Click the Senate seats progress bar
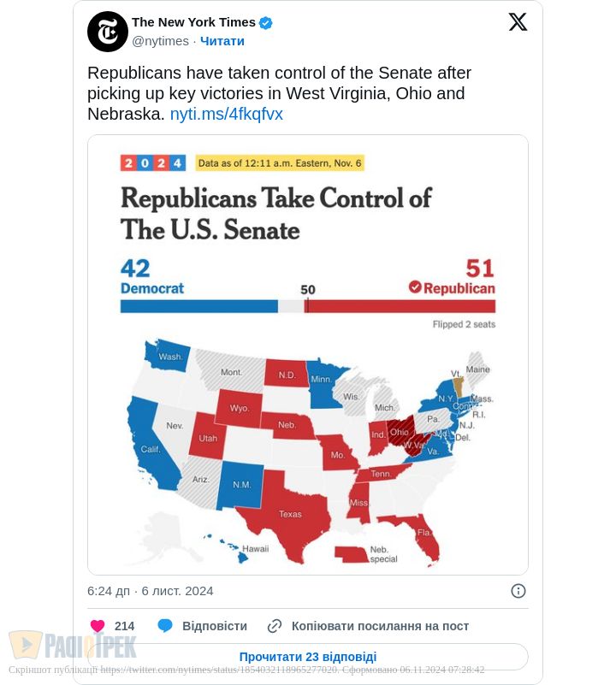The image size is (616, 685). coord(308,306)
